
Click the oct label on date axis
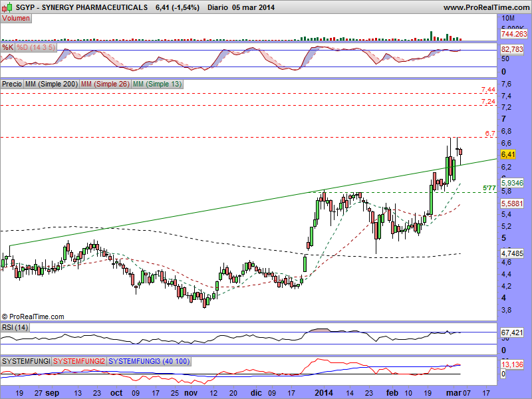tap(116, 393)
